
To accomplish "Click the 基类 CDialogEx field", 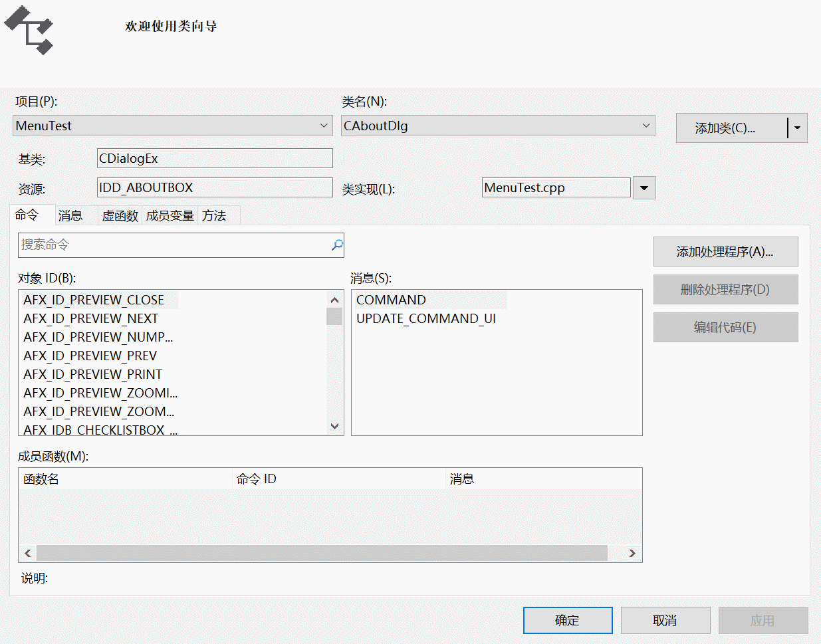I will (x=215, y=158).
